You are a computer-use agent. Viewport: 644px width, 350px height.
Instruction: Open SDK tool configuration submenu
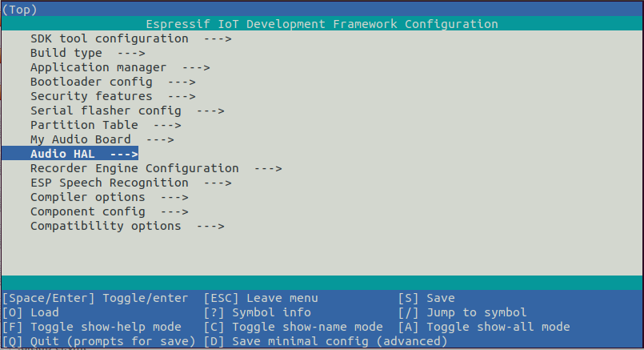109,38
